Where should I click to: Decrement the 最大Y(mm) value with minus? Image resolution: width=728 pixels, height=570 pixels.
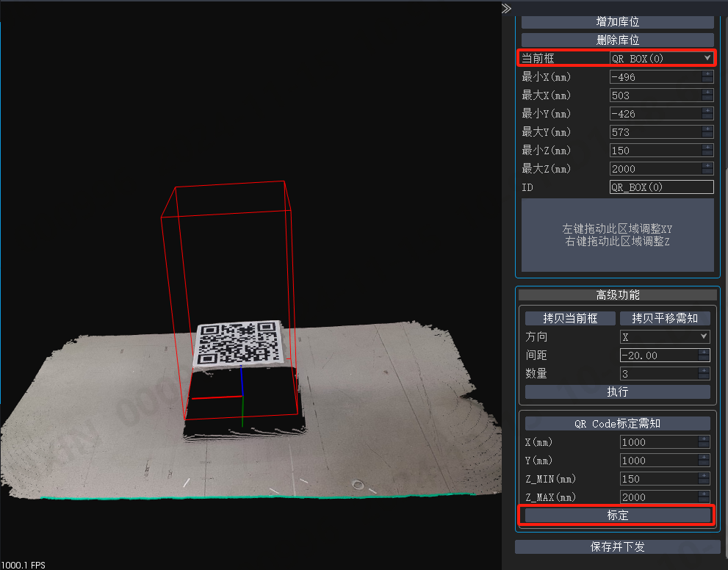[x=707, y=136]
